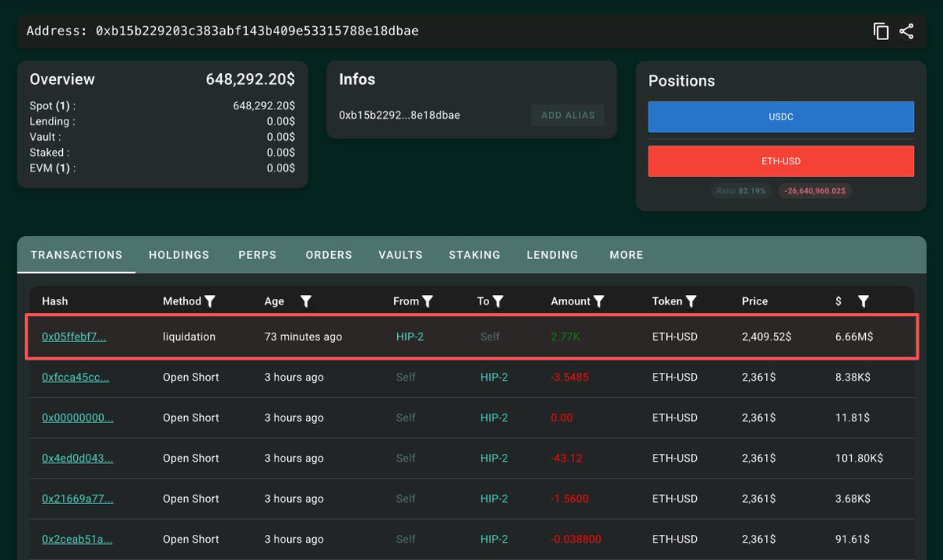The image size is (943, 560).
Task: Click the shortened address 0xb15b2292...8e18dbae
Action: (x=400, y=115)
